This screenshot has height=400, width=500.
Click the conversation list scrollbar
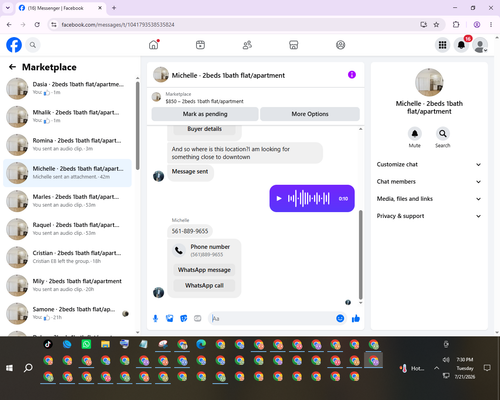[138, 126]
